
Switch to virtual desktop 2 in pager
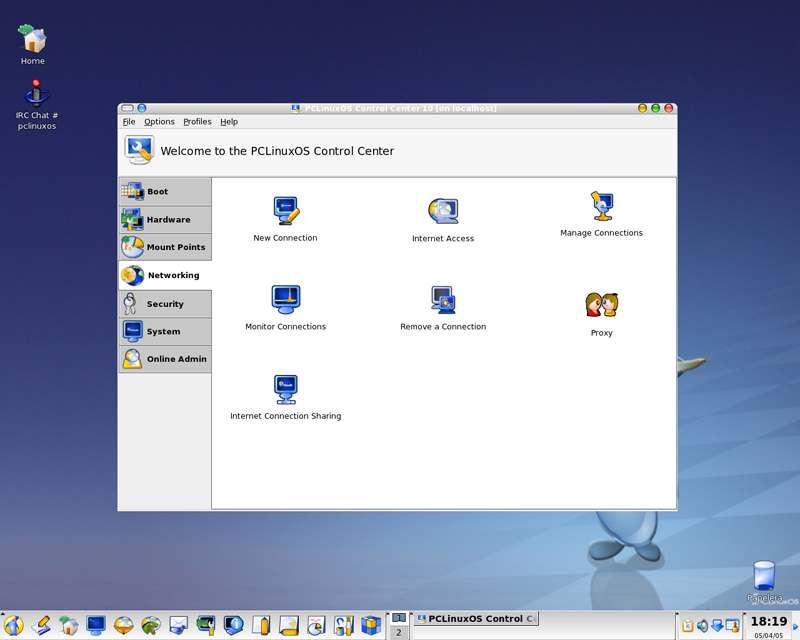(x=399, y=632)
